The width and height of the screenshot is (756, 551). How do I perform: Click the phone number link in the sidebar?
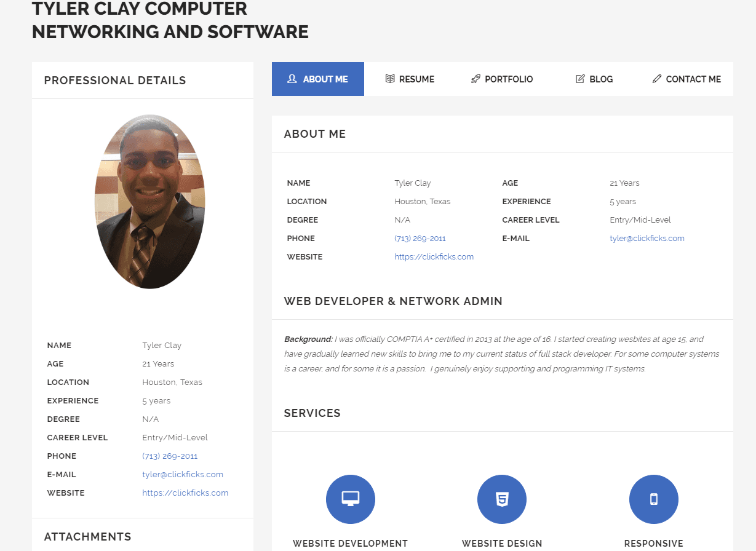[x=170, y=456]
